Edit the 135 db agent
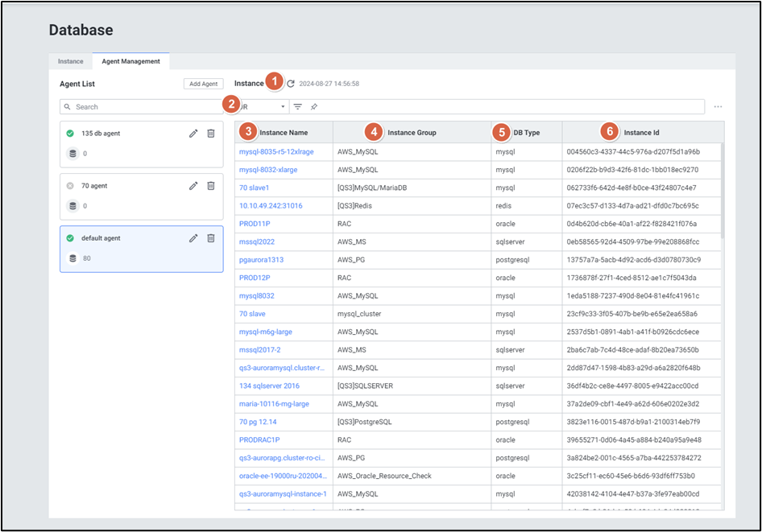The width and height of the screenshot is (762, 532). click(193, 134)
